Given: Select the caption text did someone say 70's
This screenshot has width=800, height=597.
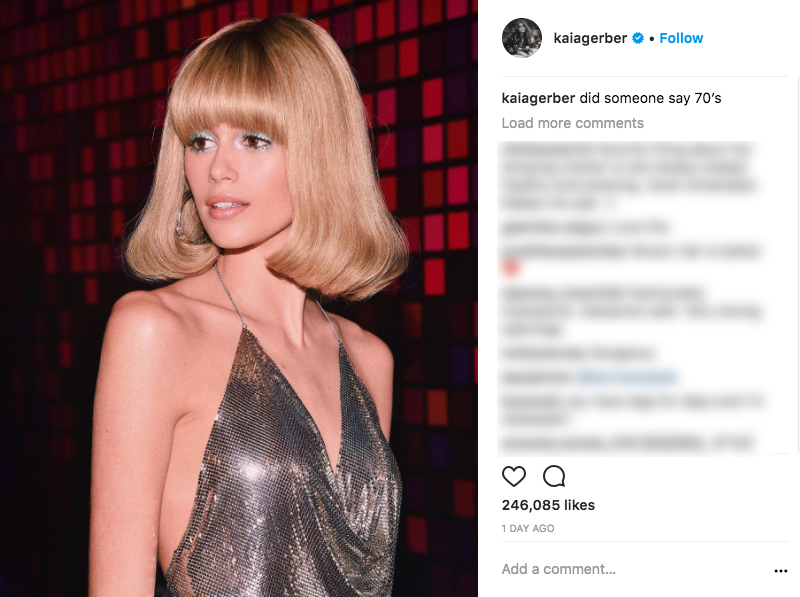Looking at the screenshot, I should pyautogui.click(x=651, y=98).
